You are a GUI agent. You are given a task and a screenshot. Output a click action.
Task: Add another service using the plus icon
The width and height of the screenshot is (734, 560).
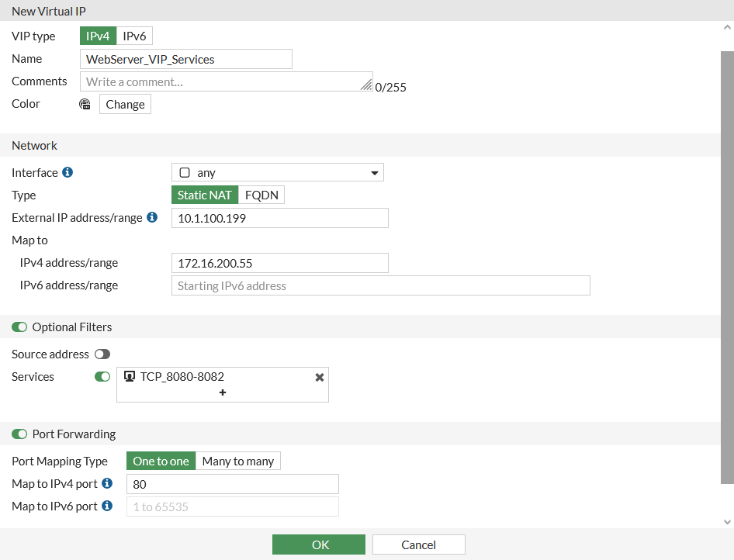pyautogui.click(x=223, y=393)
